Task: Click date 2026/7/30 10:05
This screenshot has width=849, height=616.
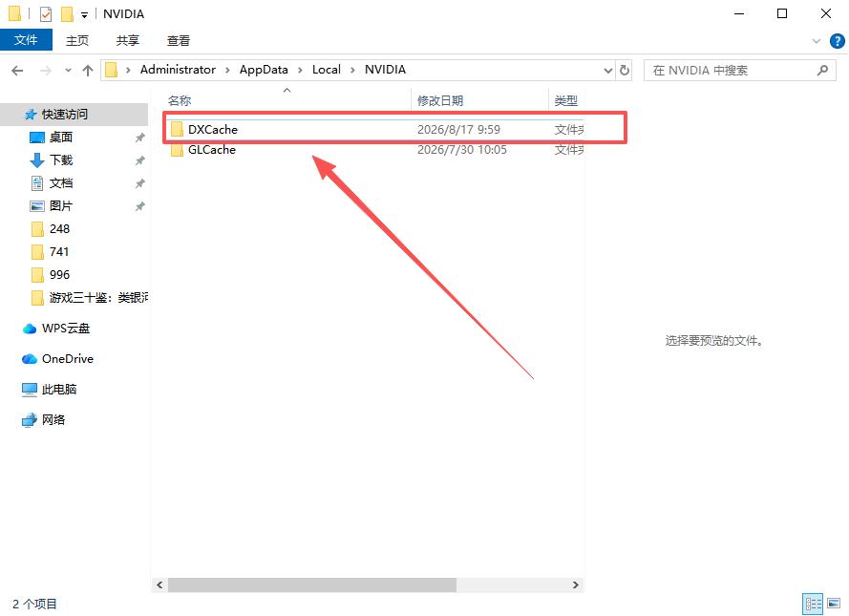Action: click(462, 150)
